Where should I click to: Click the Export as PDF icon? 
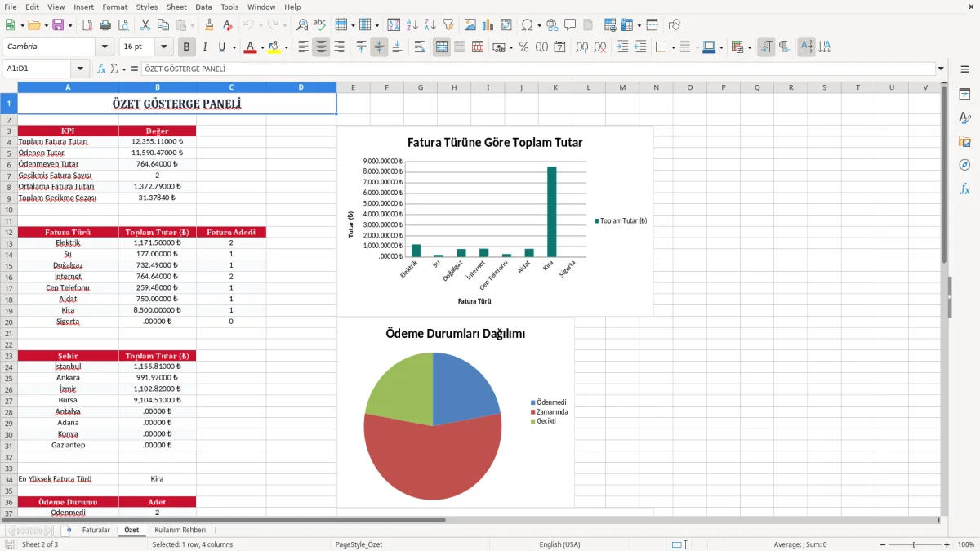pos(87,25)
